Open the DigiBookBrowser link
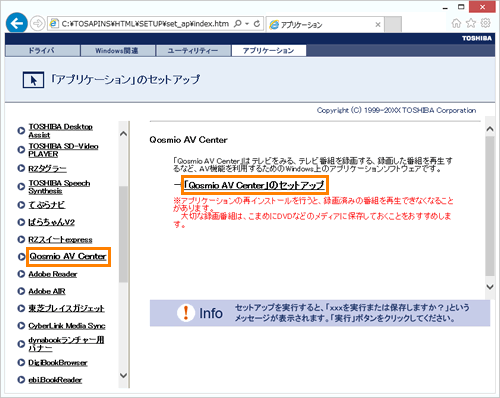Viewport: 500px width, 398px height. point(58,363)
